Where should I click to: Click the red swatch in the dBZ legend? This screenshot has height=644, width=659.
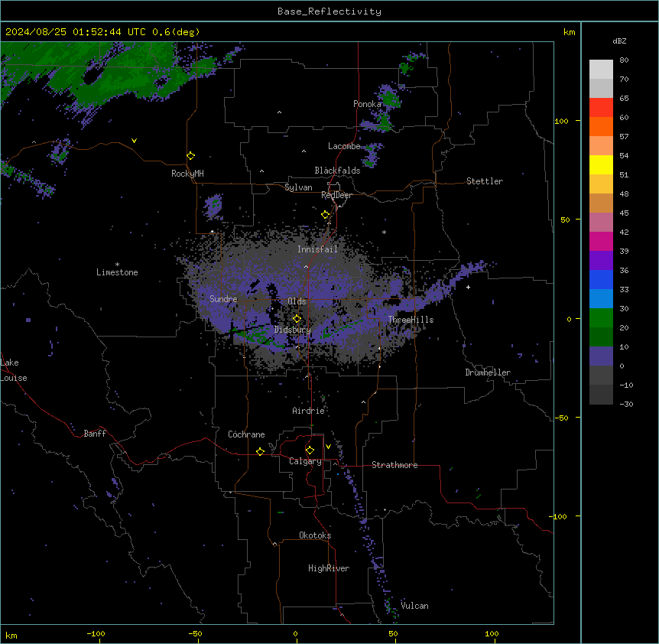point(601,107)
